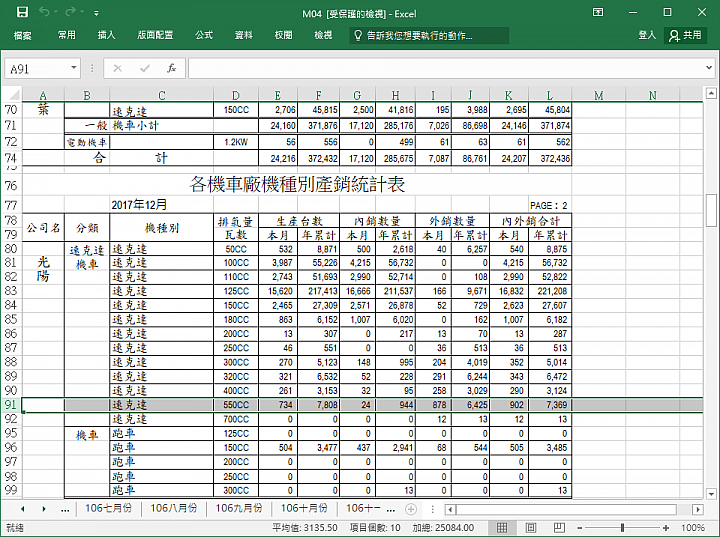
Task: Click inside the formula bar input
Action: click(x=445, y=68)
